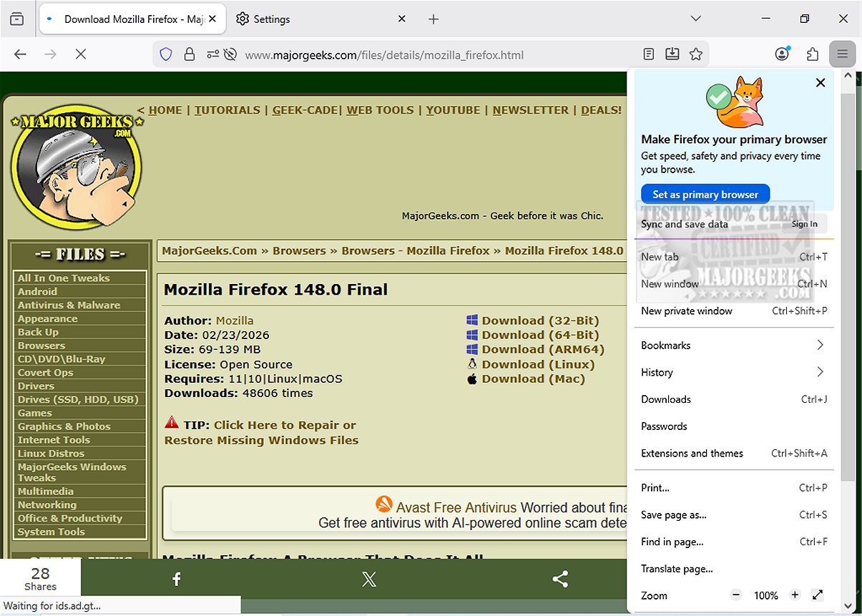
Task: Expand History submenu
Action: pyautogui.click(x=734, y=373)
